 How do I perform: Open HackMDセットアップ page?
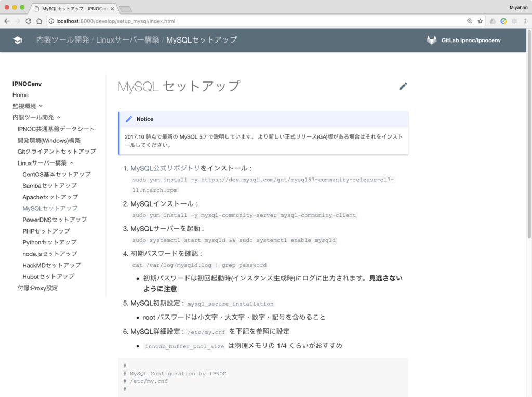click(51, 265)
